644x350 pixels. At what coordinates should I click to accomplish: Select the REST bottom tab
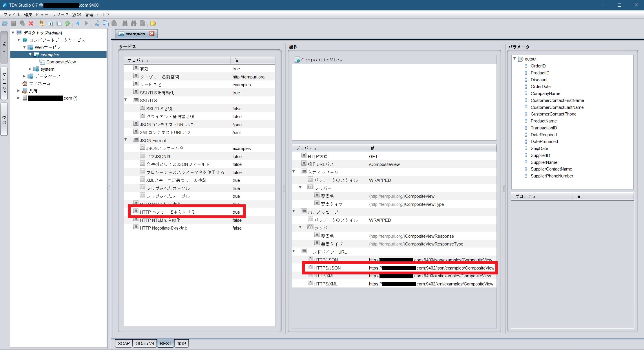point(165,343)
